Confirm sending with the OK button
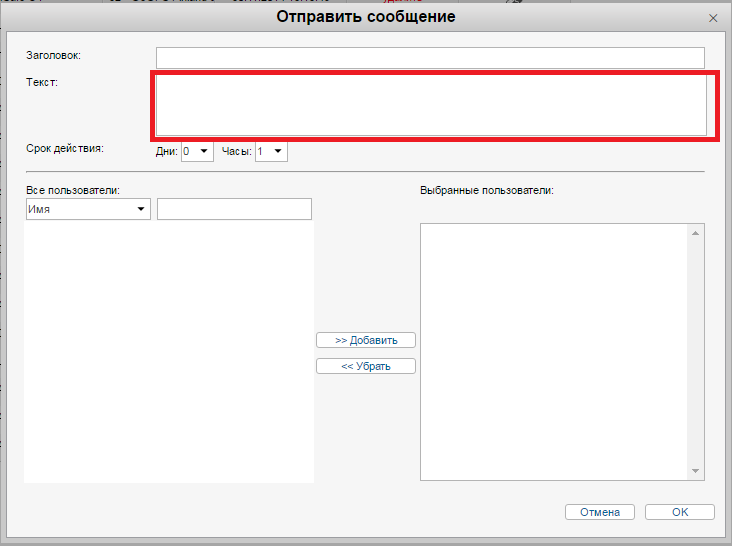732x546 pixels. click(x=680, y=512)
